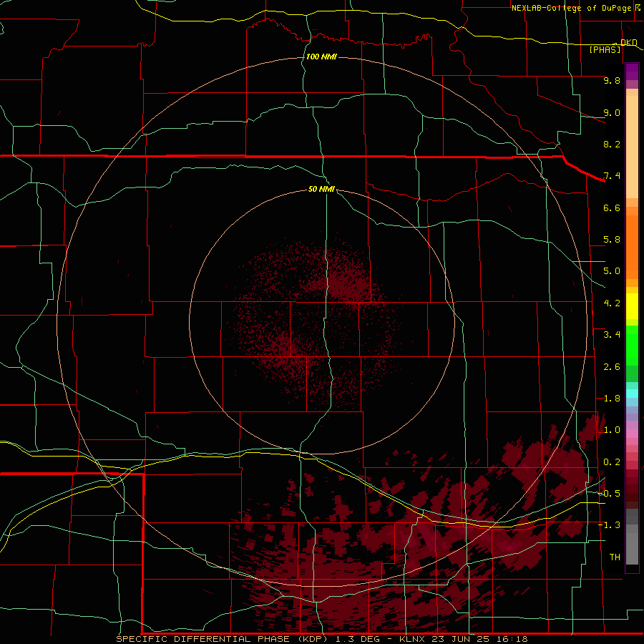Click the 100 NMI range ring label
The image size is (644, 644).
(321, 57)
